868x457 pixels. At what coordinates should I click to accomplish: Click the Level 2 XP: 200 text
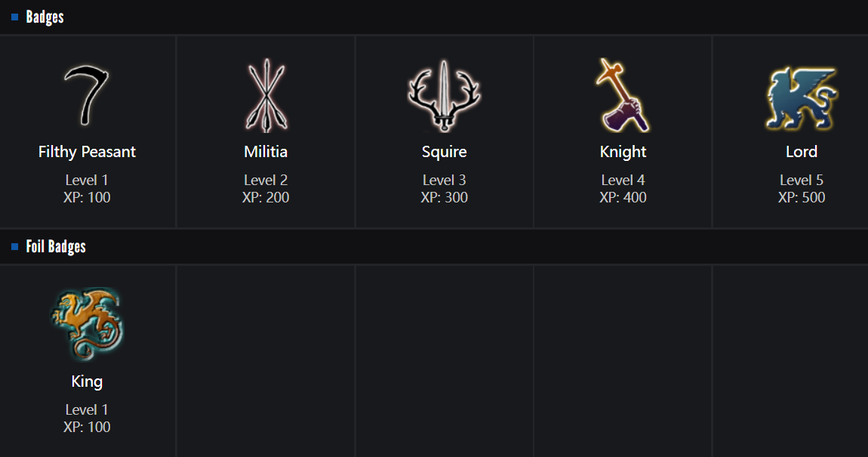pyautogui.click(x=266, y=189)
